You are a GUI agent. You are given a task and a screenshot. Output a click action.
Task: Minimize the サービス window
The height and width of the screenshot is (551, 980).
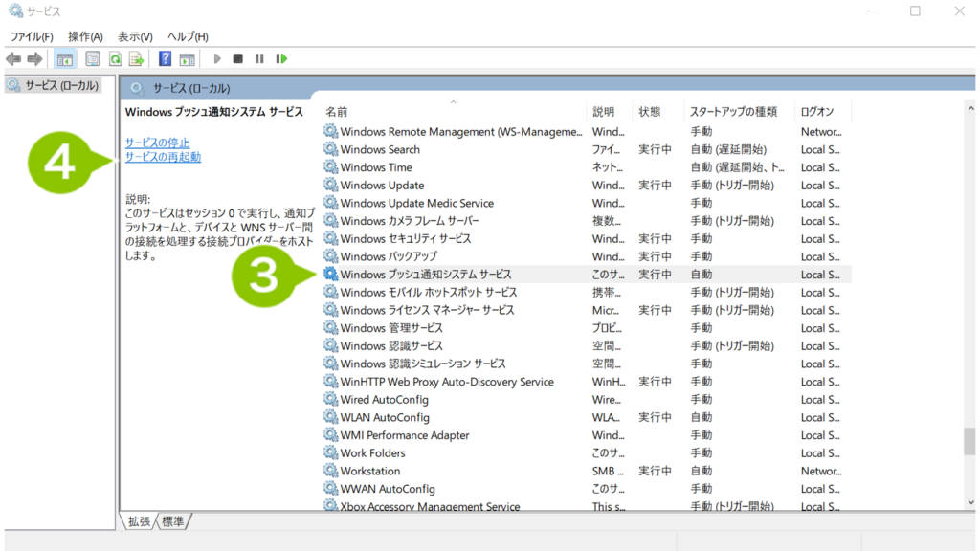(x=872, y=11)
